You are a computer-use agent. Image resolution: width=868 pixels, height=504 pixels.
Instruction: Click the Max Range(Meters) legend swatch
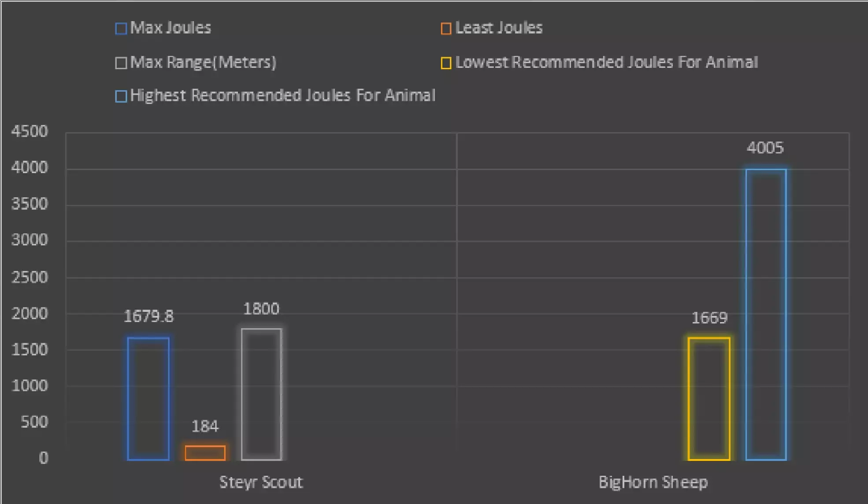[x=121, y=63]
